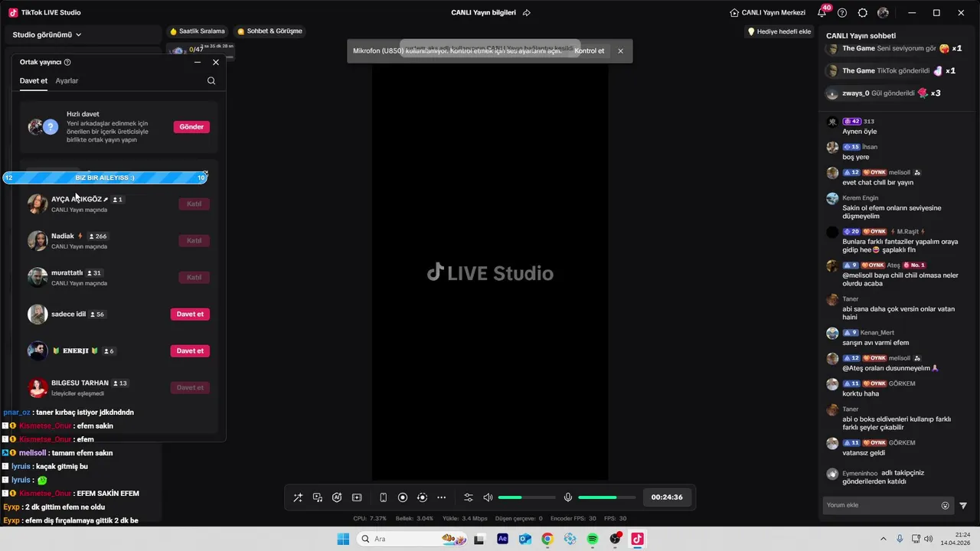Open CANLI Yayın Merkezi
Screen dimensions: 980x551
pos(767,13)
